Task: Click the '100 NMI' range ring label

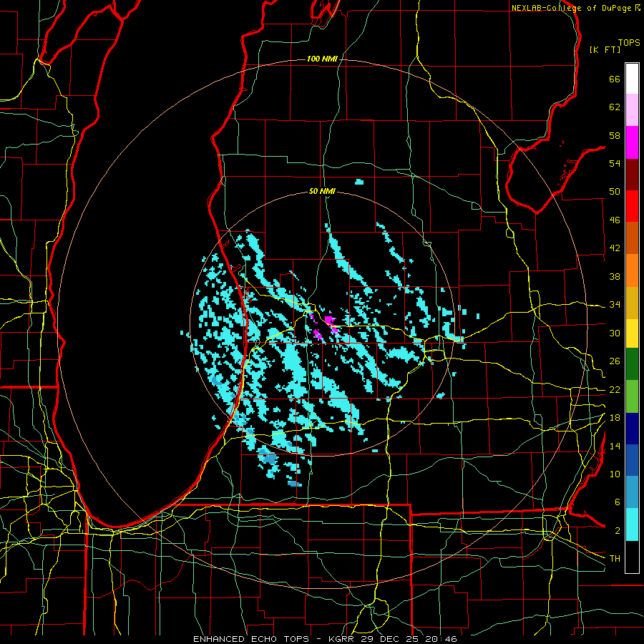Action: coord(322,59)
